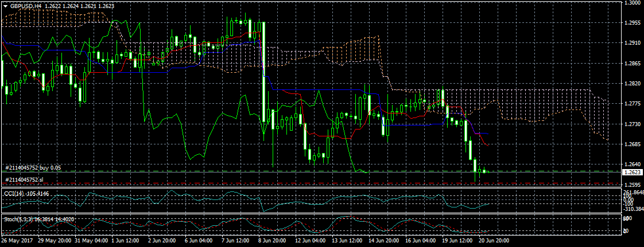Select the GBPUSD,H4 chart title text
The width and height of the screenshot is (644, 247).
point(26,5)
